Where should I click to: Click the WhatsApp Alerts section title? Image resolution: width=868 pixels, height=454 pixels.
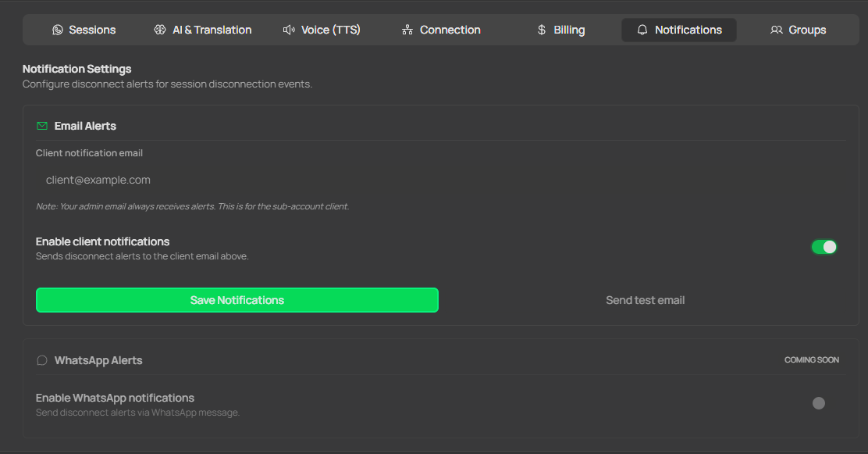[98, 360]
